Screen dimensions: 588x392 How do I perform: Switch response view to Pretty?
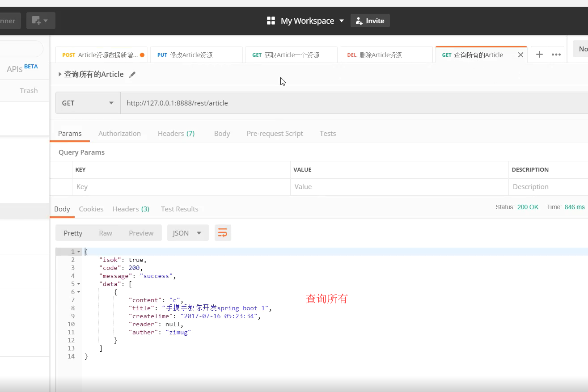tap(73, 233)
